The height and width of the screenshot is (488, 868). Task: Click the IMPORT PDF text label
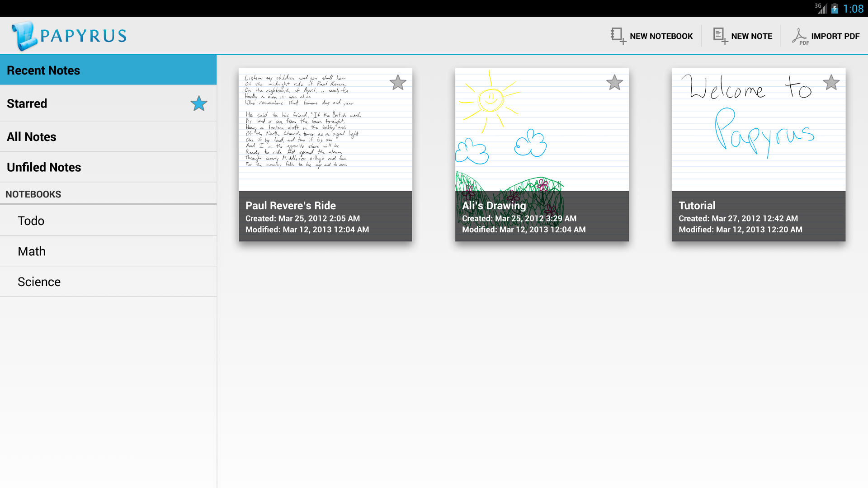pos(835,36)
